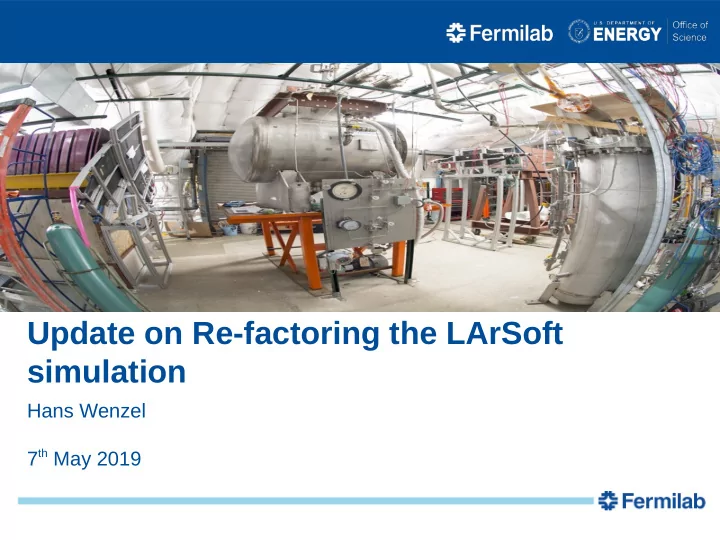
Task: Select the author name Hans Wenzel
Action: [86, 411]
